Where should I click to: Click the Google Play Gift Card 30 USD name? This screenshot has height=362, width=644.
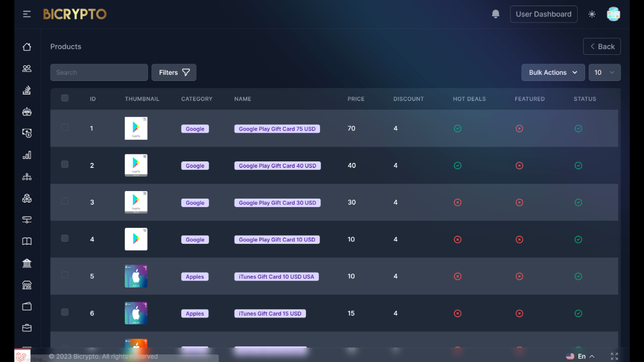[x=277, y=203]
